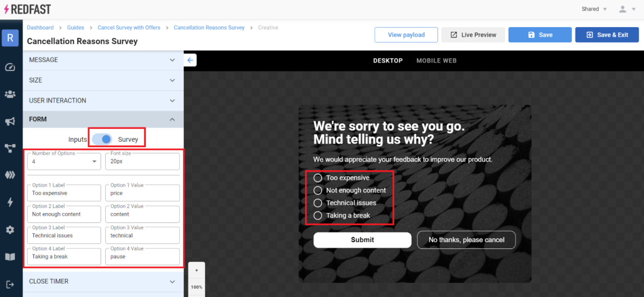The image size is (644, 297).
Task: Select the 'Not enough content' radio option
Action: [x=318, y=190]
